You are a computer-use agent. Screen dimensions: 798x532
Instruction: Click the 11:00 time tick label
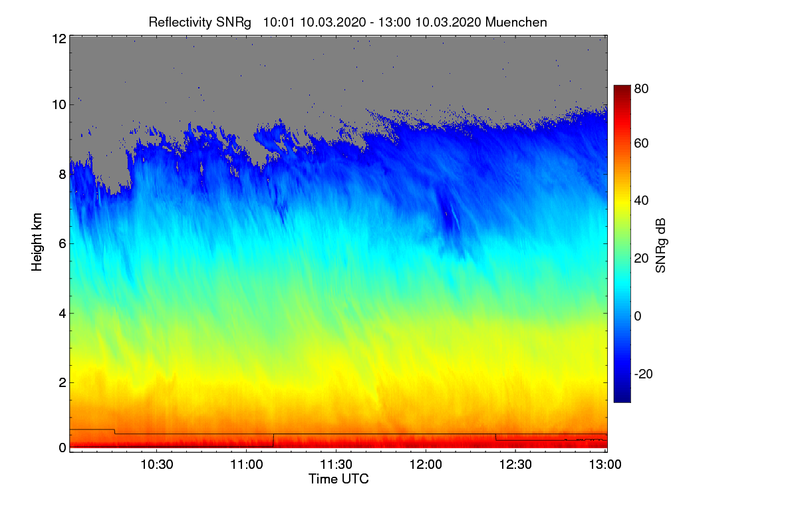point(247,464)
